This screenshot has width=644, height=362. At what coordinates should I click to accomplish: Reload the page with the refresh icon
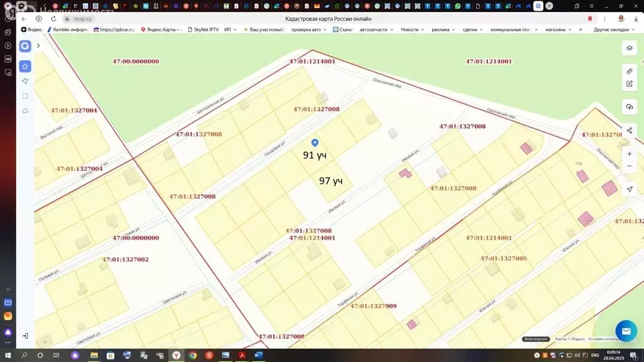coord(53,19)
